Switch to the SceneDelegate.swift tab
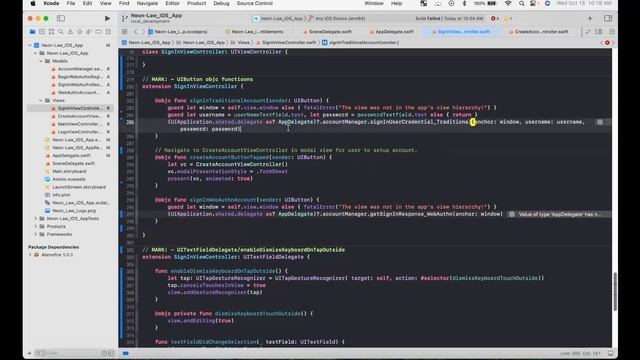 click(x=327, y=31)
